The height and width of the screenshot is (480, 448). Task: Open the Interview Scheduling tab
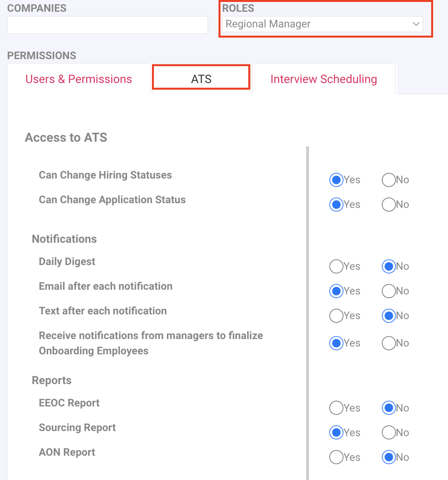323,79
